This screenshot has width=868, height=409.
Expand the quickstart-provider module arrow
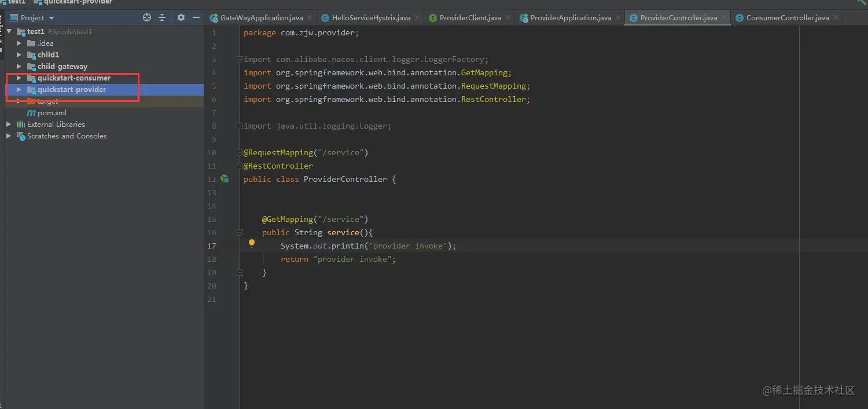coord(19,90)
